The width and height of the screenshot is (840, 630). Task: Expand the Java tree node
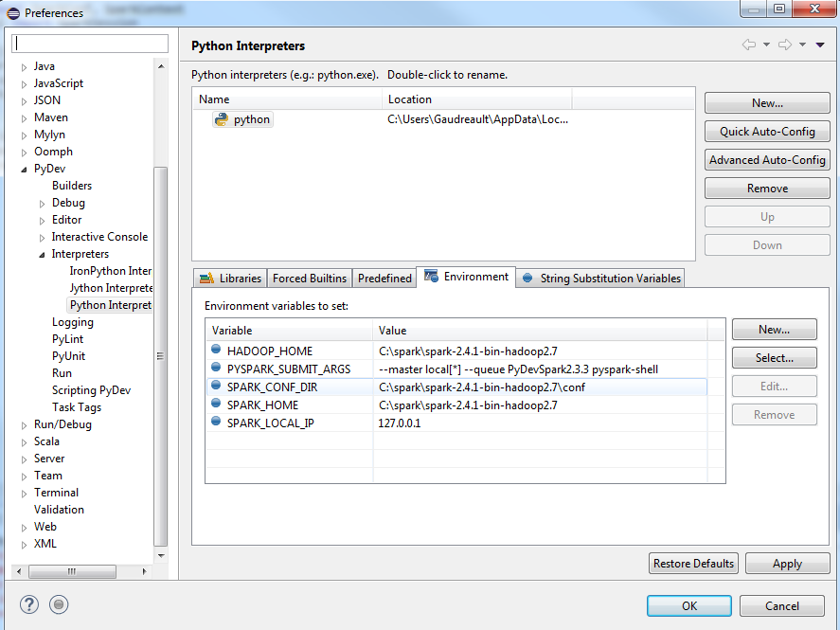24,67
